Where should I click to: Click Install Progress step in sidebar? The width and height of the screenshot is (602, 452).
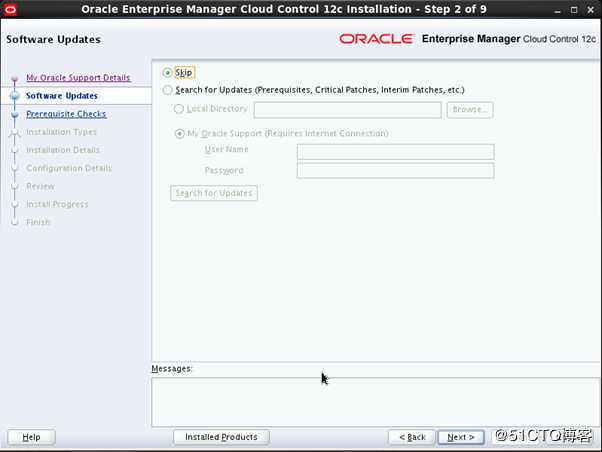point(57,204)
